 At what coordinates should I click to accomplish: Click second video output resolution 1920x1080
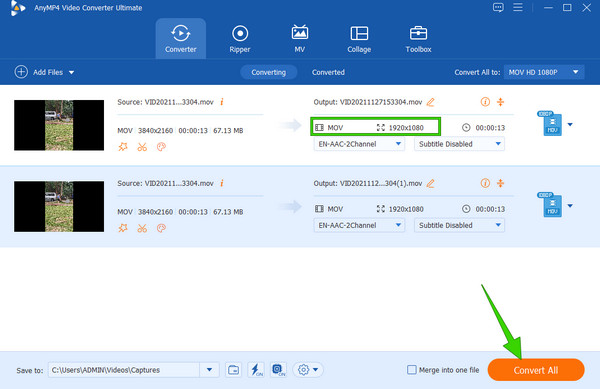pyautogui.click(x=406, y=209)
